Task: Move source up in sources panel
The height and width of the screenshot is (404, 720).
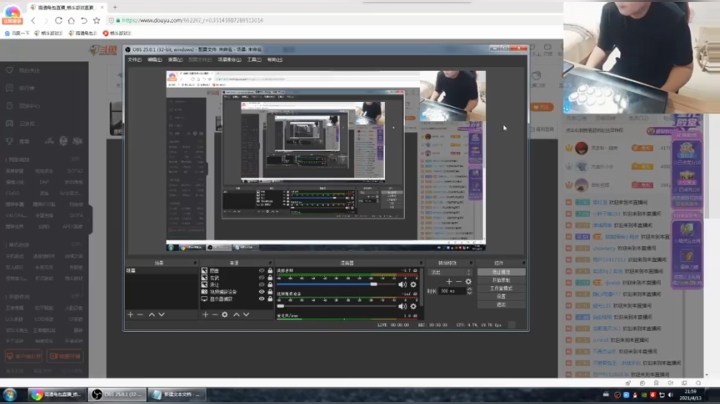Action: click(x=236, y=314)
